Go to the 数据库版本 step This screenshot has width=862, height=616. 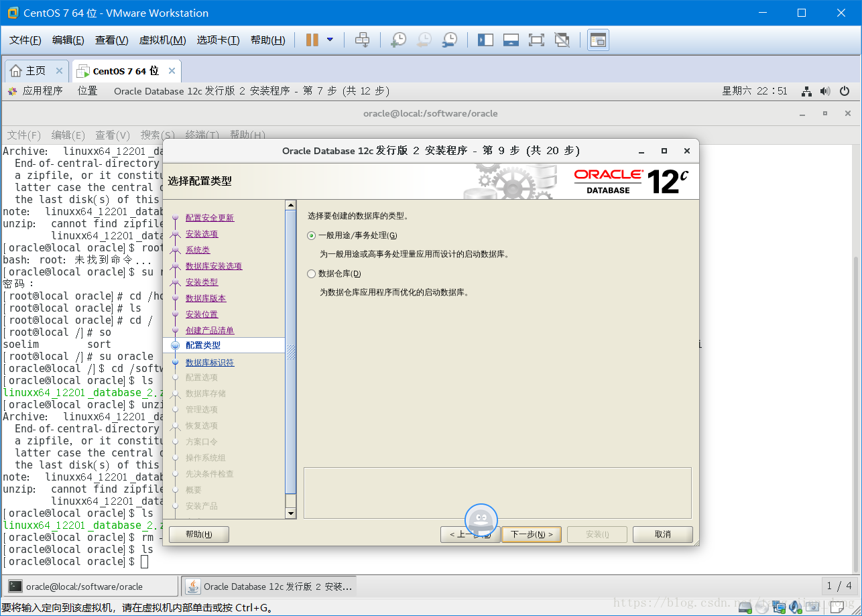pos(206,298)
